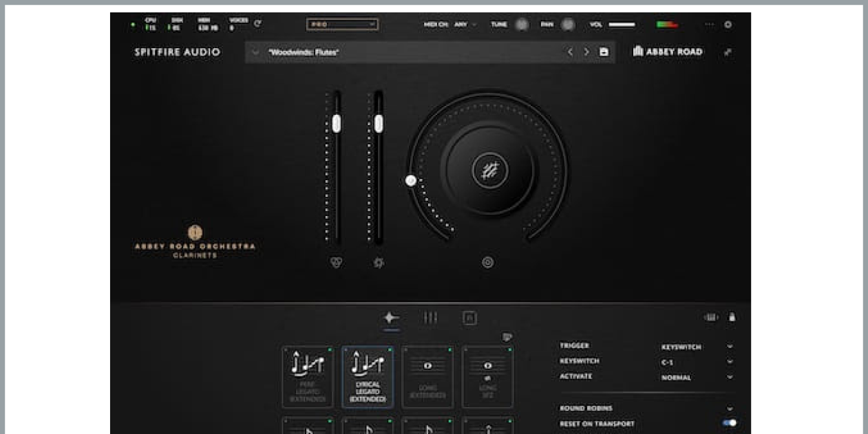Toggle the Reset on Transport switch

point(730,423)
